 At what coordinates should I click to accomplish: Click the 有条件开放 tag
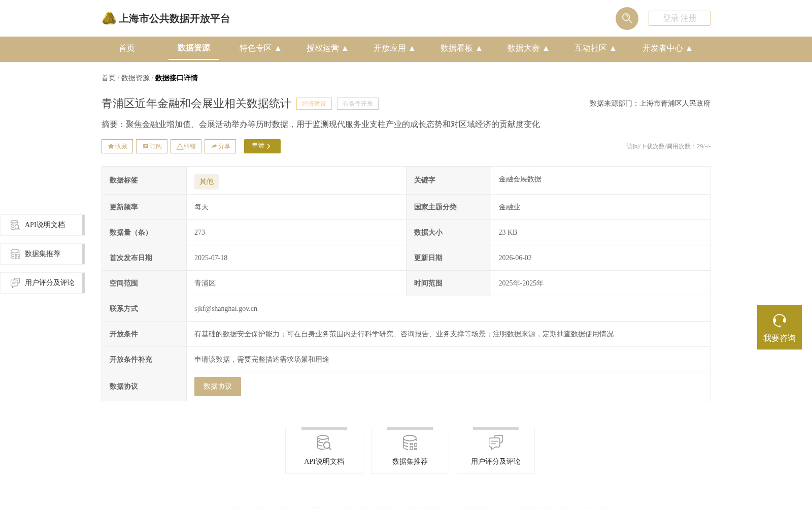pos(358,104)
